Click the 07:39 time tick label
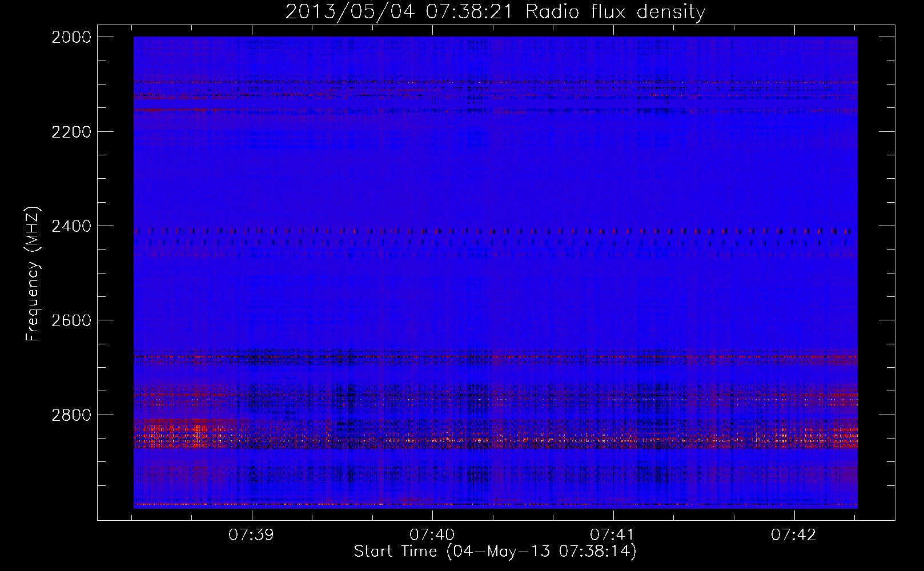The height and width of the screenshot is (571, 924). pyautogui.click(x=251, y=535)
